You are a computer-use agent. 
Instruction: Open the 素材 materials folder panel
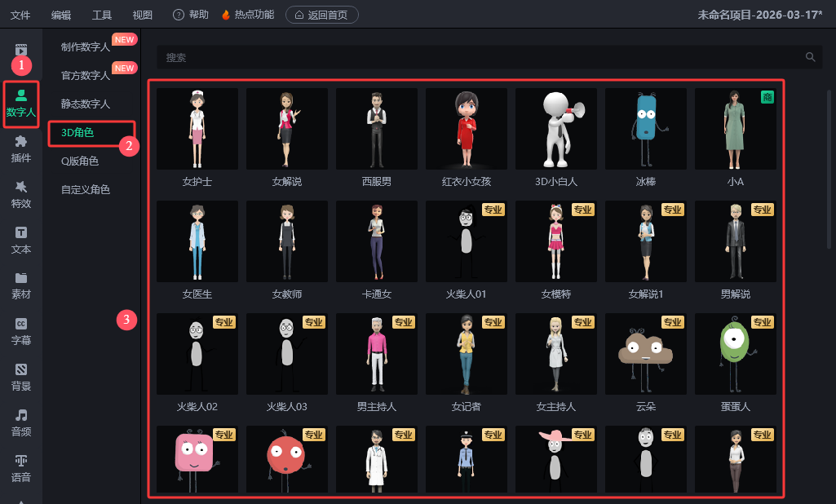pyautogui.click(x=21, y=285)
